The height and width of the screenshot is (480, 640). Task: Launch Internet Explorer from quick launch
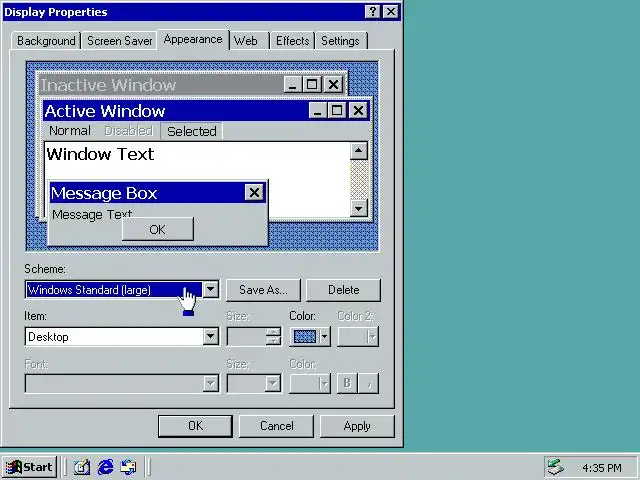[x=105, y=467]
